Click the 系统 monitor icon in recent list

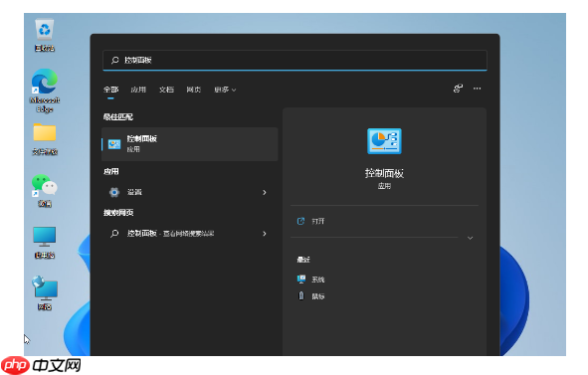click(x=301, y=279)
